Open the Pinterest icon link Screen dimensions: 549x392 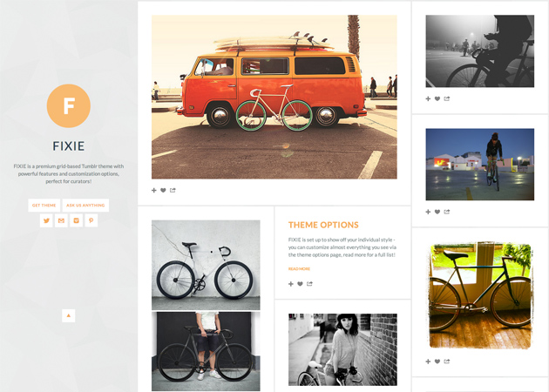[x=91, y=220]
